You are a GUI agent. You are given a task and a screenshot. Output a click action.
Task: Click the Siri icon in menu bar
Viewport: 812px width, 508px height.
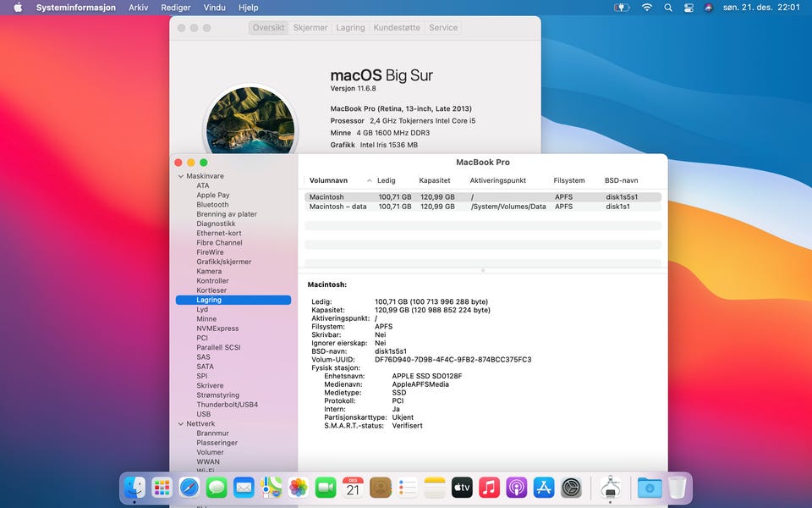pos(708,8)
